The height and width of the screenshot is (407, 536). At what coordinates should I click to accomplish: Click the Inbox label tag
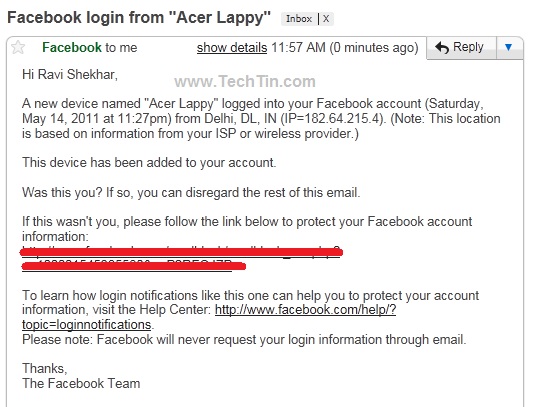click(299, 19)
